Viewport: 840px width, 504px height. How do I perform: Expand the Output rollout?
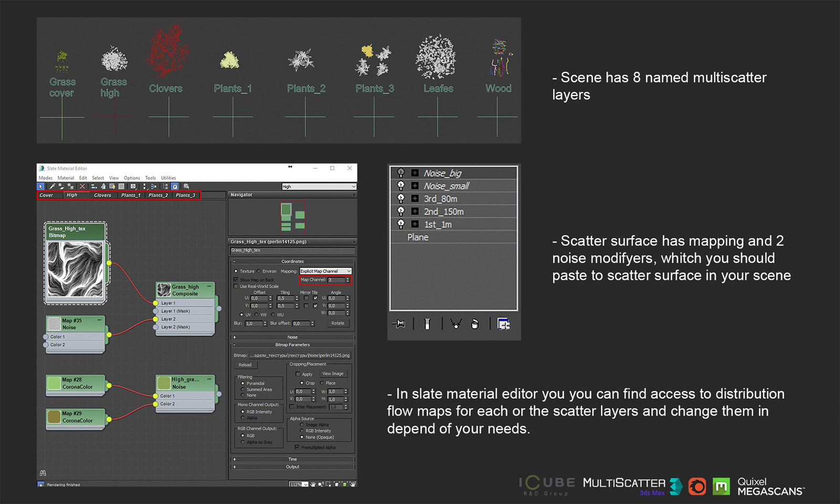(x=292, y=467)
